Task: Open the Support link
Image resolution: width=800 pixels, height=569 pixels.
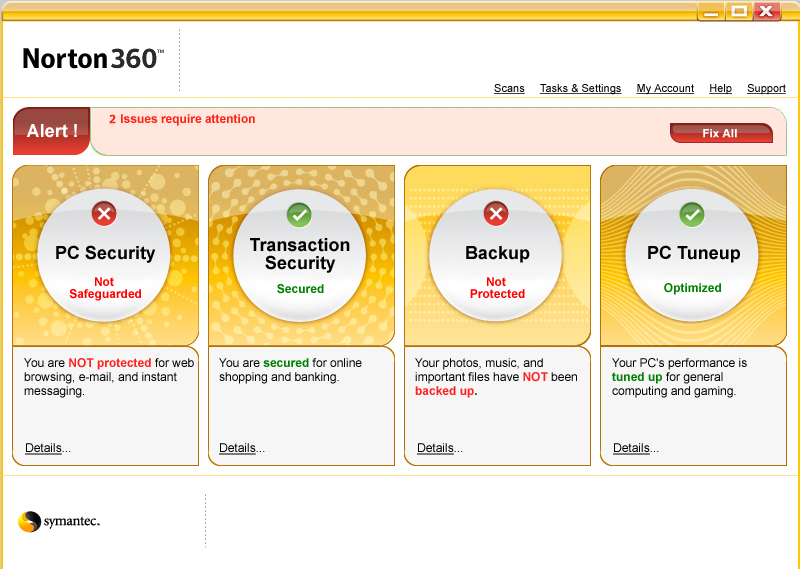Action: coord(766,88)
